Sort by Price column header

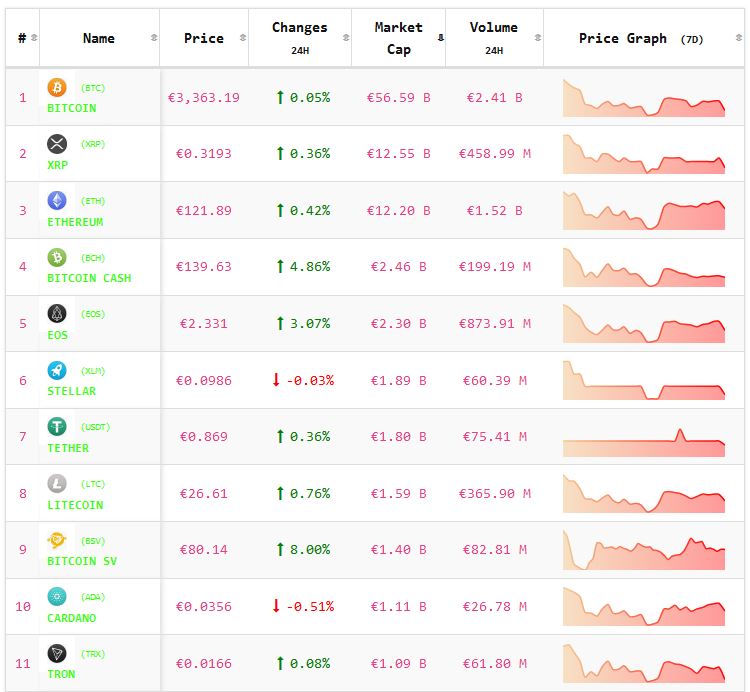tap(204, 38)
